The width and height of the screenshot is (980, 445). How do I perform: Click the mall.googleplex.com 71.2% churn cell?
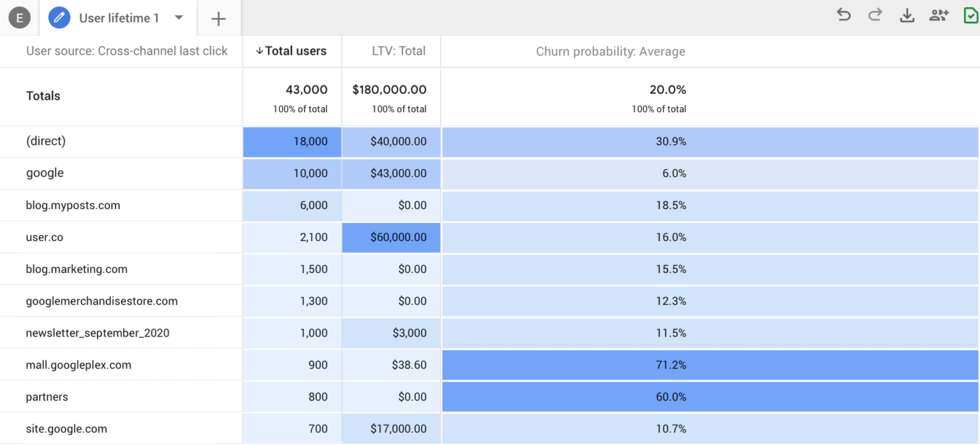(671, 365)
